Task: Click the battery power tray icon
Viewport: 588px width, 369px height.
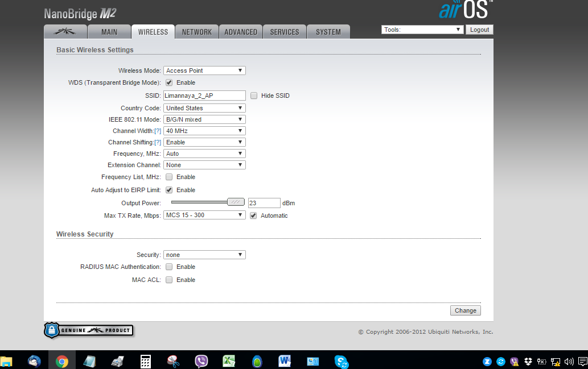Action: pyautogui.click(x=541, y=362)
